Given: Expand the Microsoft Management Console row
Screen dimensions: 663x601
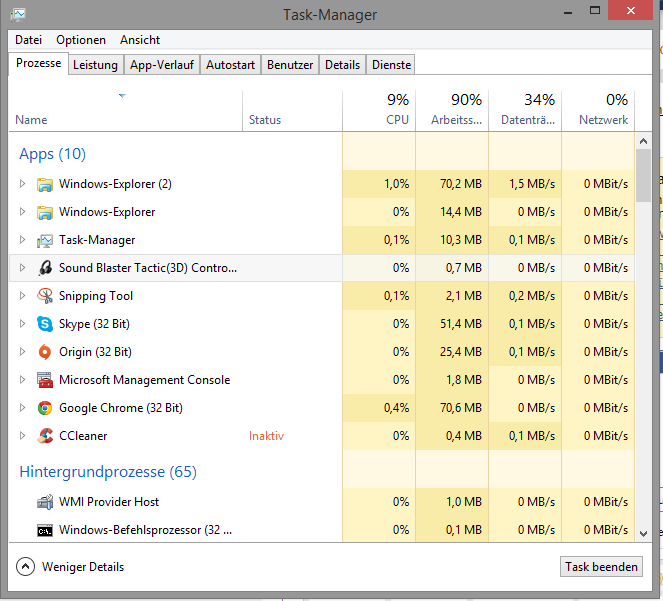Looking at the screenshot, I should coord(22,379).
